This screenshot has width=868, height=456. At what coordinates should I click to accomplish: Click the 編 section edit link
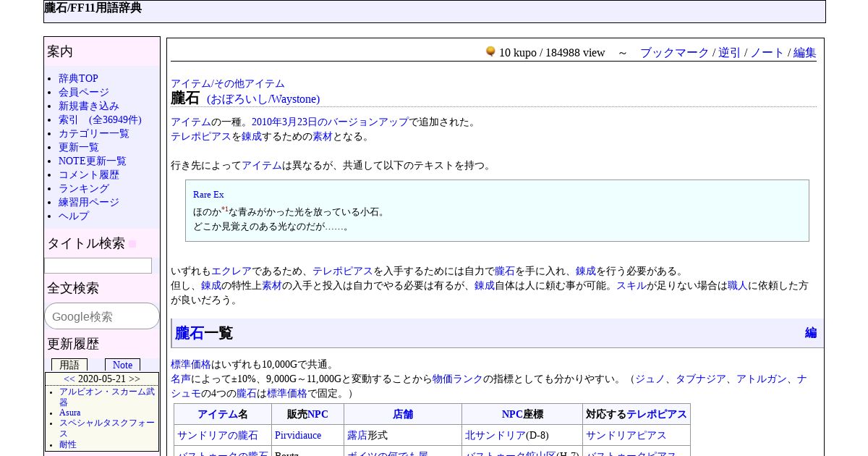click(x=811, y=333)
